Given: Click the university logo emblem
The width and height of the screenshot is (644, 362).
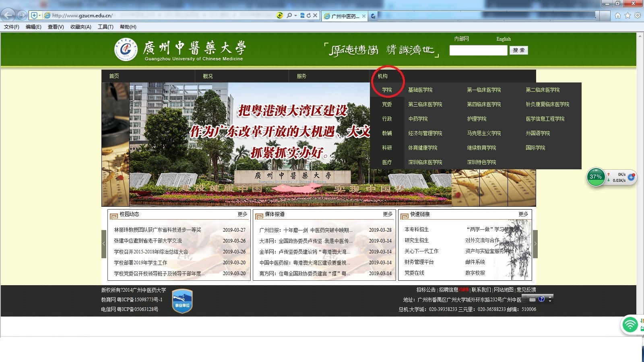Looking at the screenshot, I should coord(126,49).
